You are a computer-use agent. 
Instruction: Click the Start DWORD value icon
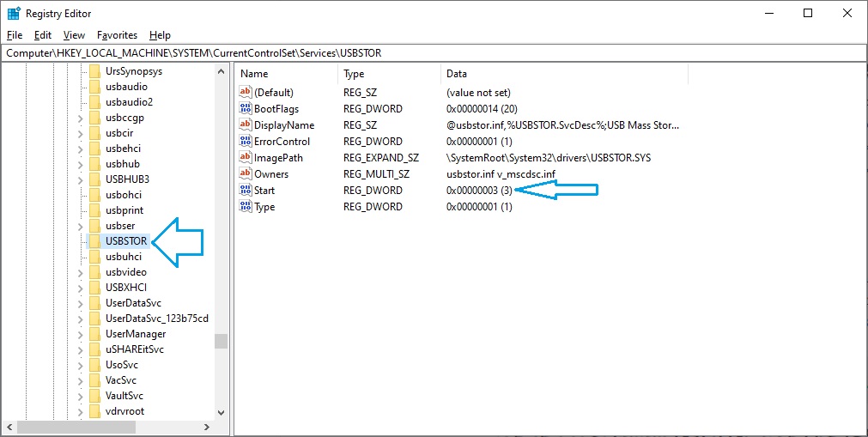coord(246,190)
